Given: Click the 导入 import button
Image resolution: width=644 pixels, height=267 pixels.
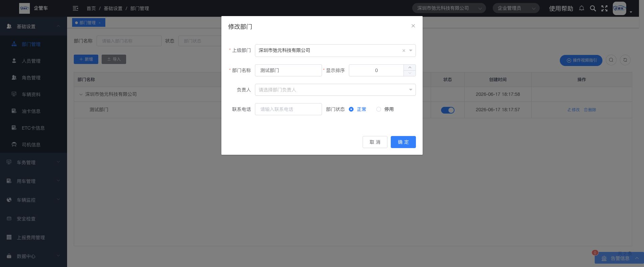Looking at the screenshot, I should tap(114, 59).
